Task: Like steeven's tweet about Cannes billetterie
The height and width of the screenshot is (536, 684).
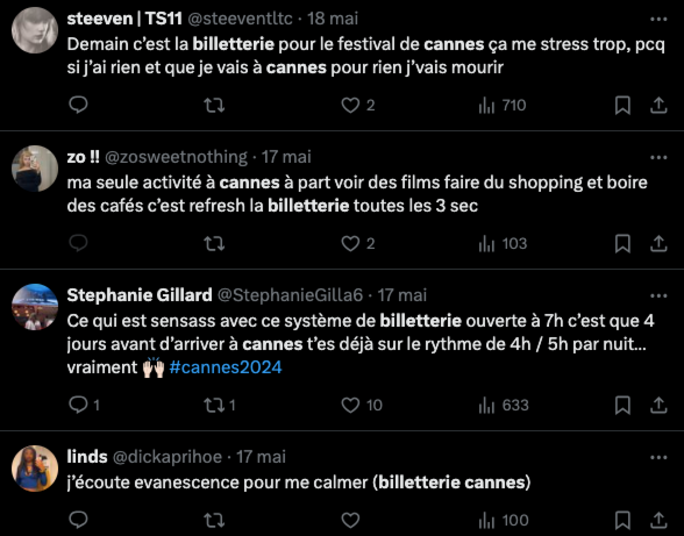Action: pos(357,105)
